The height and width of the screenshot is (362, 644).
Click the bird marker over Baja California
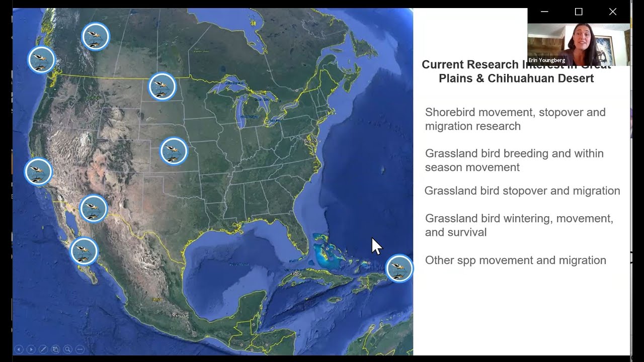tap(84, 251)
